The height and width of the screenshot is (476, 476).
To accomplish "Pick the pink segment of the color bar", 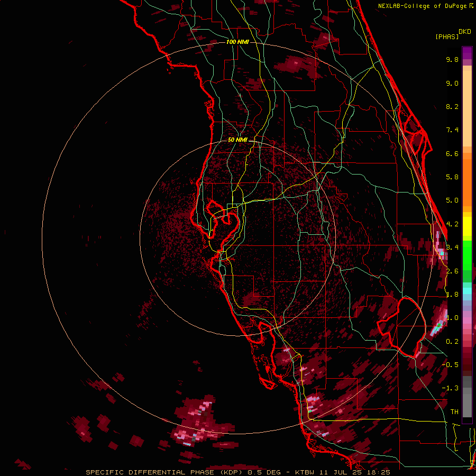I will pyautogui.click(x=467, y=321).
